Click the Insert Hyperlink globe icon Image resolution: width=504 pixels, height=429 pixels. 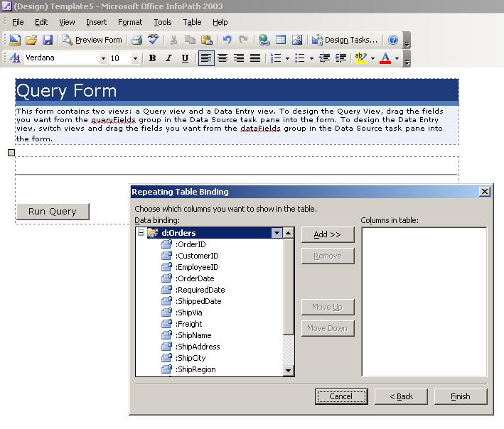coord(264,40)
